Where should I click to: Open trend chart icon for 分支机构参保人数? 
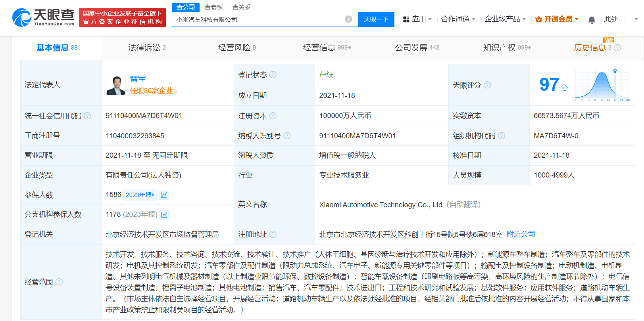point(164,214)
